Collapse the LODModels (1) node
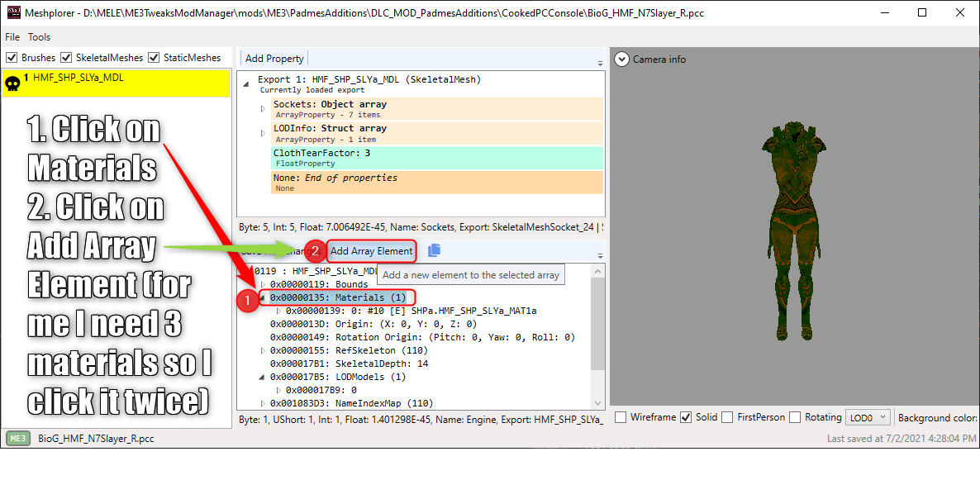Image resolution: width=980 pixels, height=480 pixels. [x=263, y=377]
